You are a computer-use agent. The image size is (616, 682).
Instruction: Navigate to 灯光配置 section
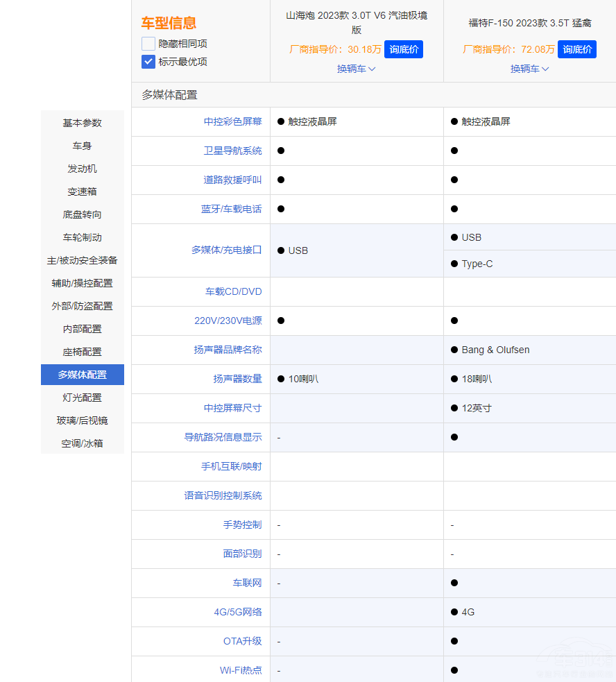(x=83, y=398)
